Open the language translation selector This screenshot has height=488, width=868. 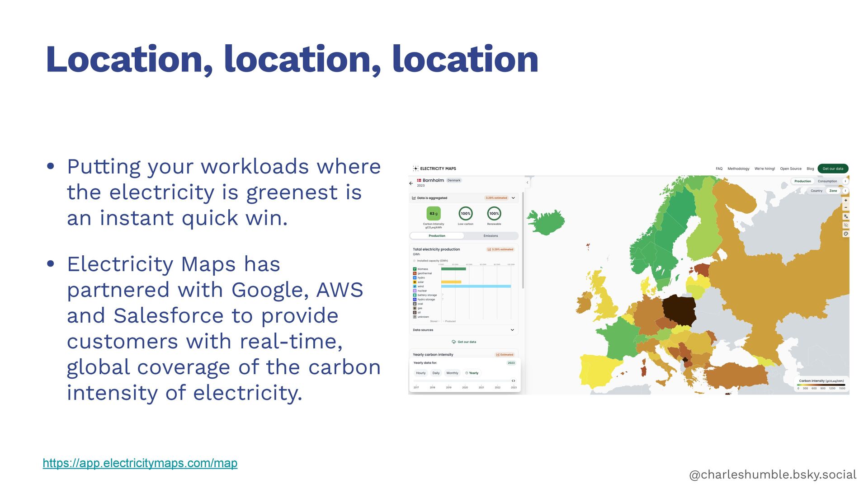845,216
